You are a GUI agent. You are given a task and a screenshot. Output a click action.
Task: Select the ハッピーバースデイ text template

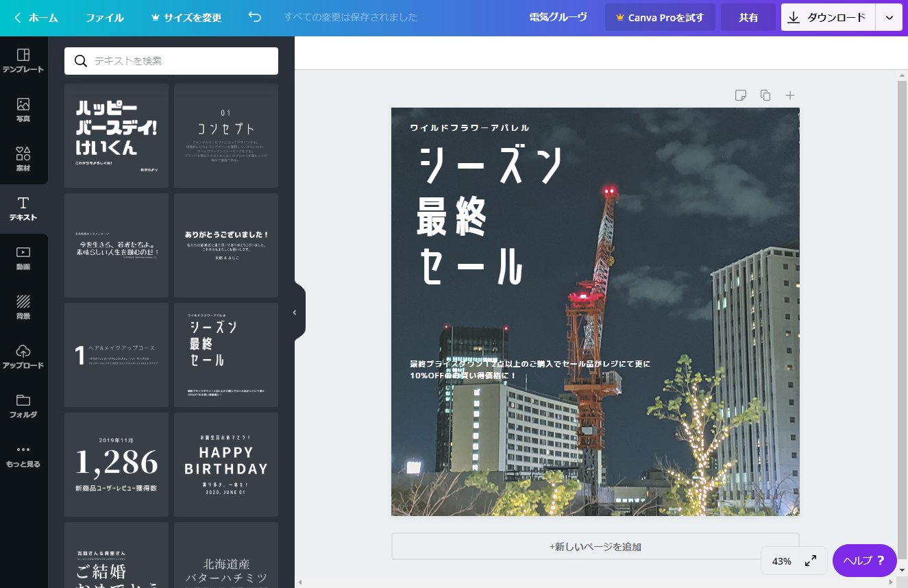116,136
